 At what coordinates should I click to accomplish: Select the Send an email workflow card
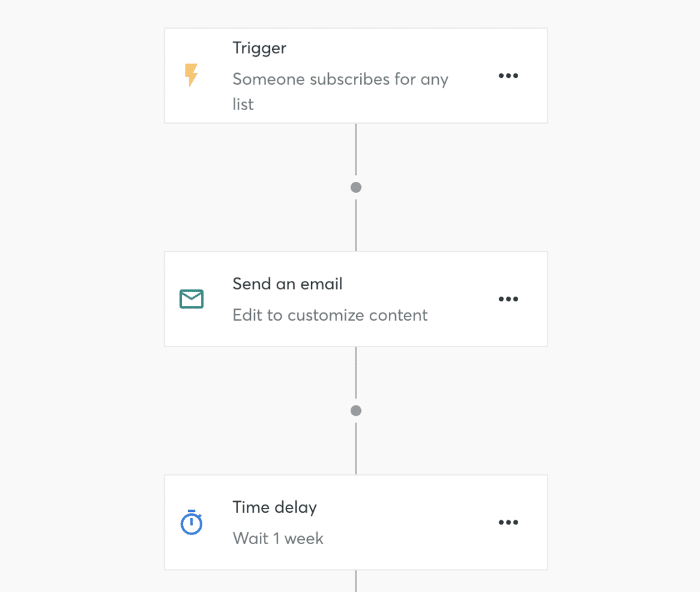tap(355, 299)
